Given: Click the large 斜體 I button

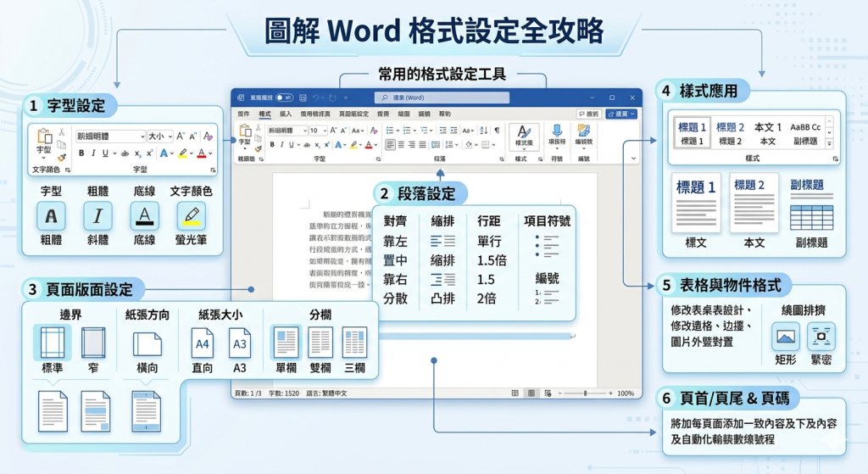Looking at the screenshot, I should 98,216.
